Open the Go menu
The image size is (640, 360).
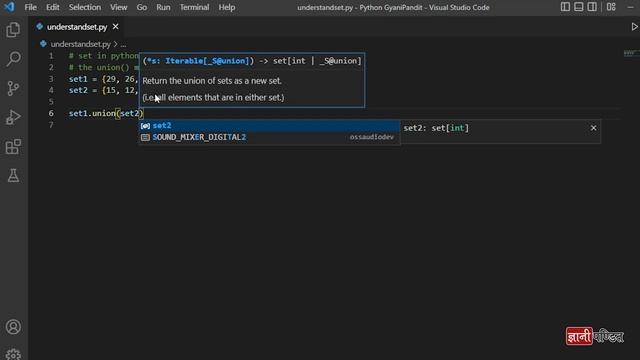tap(142, 7)
